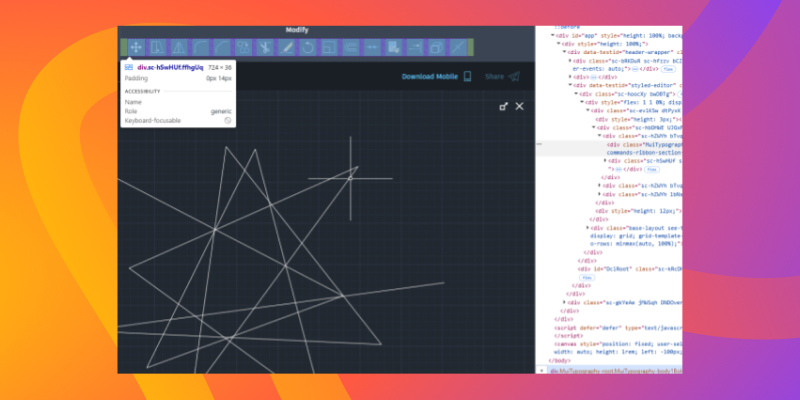Choose the Fillet rounded-corner tool
800x400 pixels.
click(x=200, y=47)
